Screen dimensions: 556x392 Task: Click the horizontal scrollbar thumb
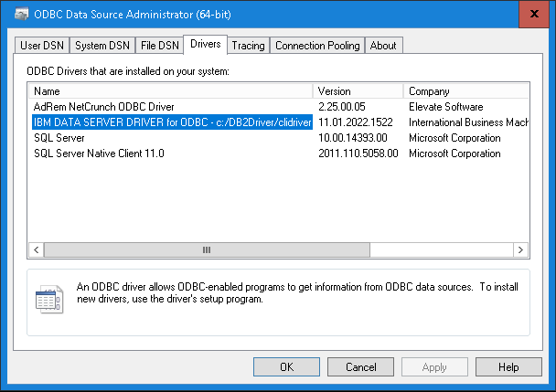click(207, 249)
